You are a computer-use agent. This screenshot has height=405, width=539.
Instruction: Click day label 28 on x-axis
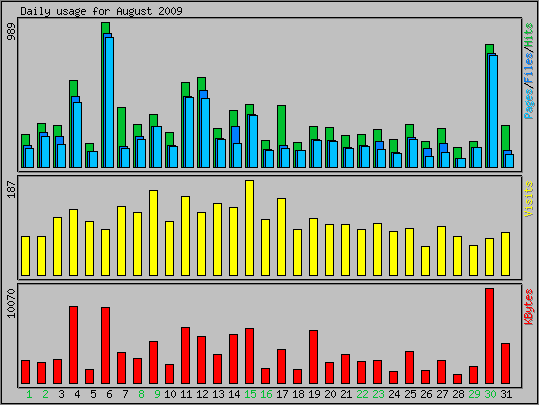tap(458, 394)
